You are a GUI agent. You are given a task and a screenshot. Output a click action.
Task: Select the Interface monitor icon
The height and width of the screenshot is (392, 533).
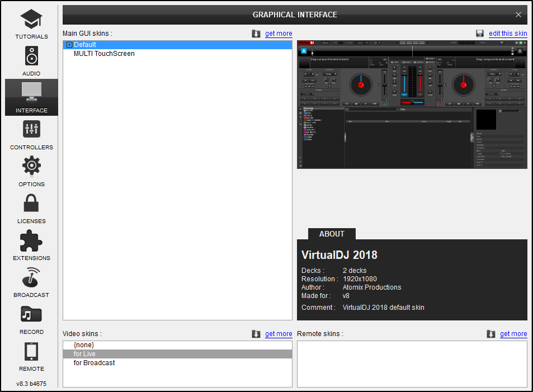pos(31,92)
